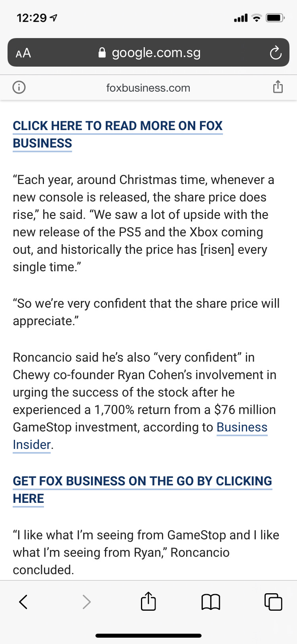Reload the page using the refresh icon

point(276,53)
